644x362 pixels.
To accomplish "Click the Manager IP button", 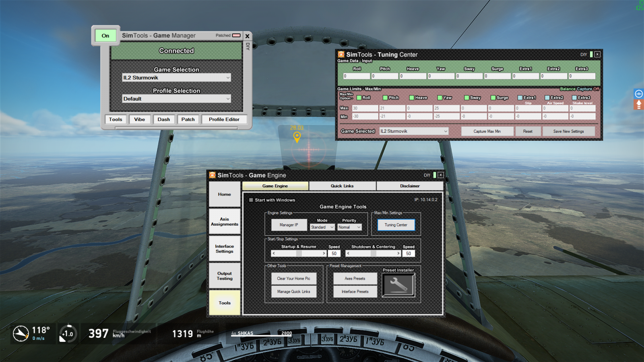I will tap(289, 225).
